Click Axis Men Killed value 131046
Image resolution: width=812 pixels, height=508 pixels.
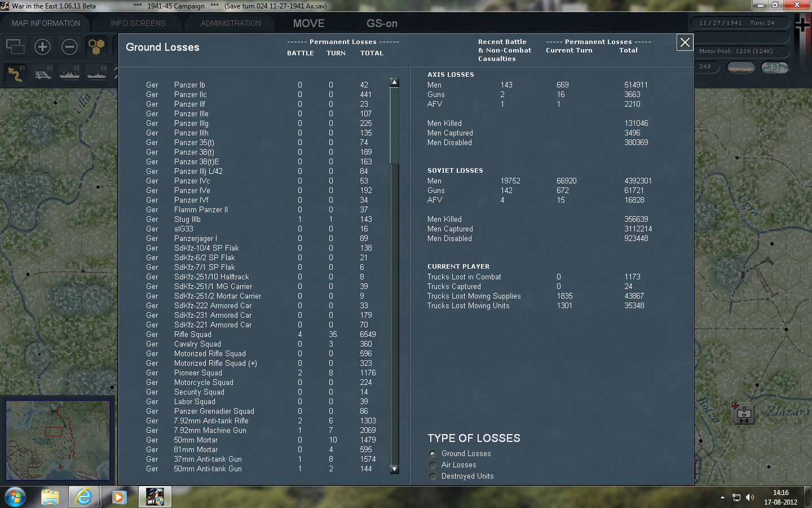tap(636, 123)
